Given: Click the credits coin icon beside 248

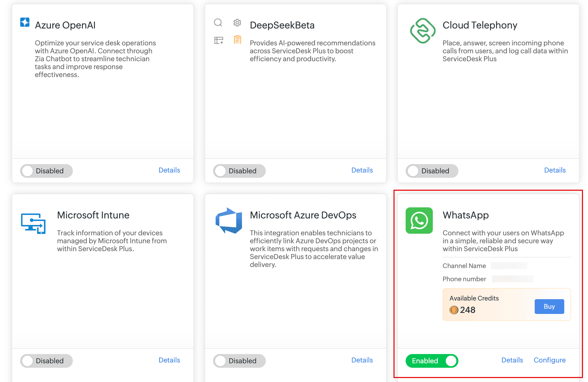Looking at the screenshot, I should pos(454,310).
